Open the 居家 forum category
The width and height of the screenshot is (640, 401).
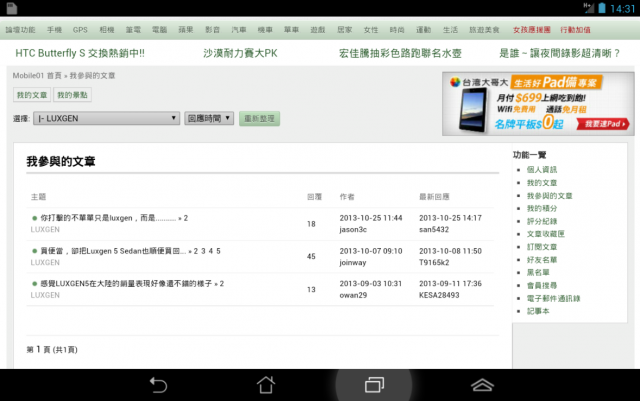point(344,30)
